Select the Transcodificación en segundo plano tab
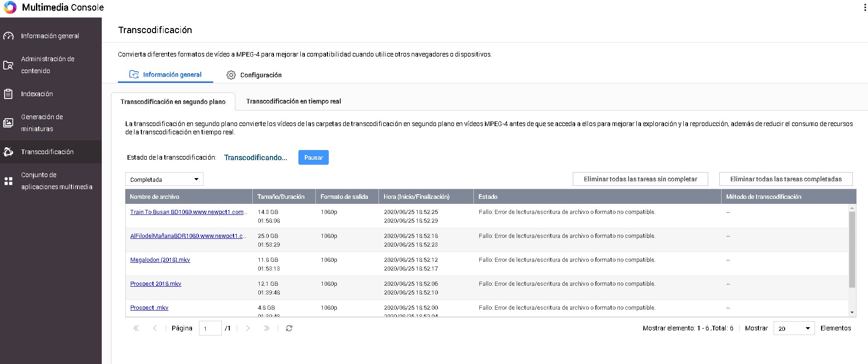868x364 pixels. 173,102
